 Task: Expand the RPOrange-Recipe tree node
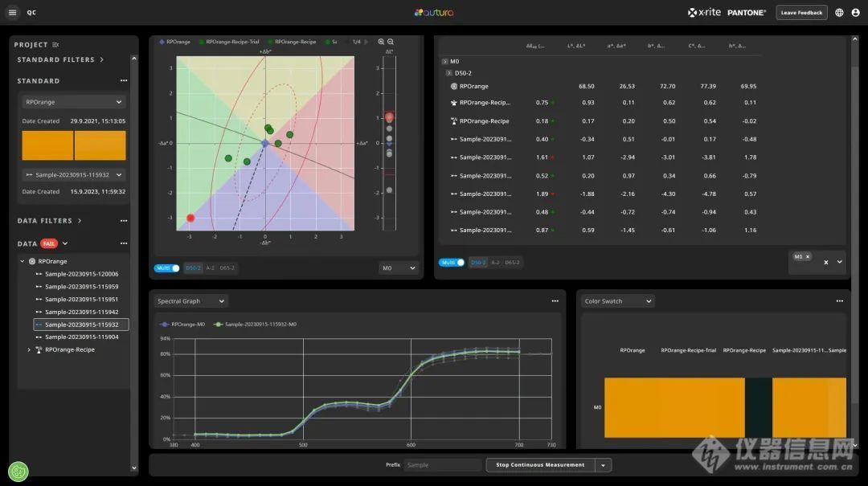point(30,349)
